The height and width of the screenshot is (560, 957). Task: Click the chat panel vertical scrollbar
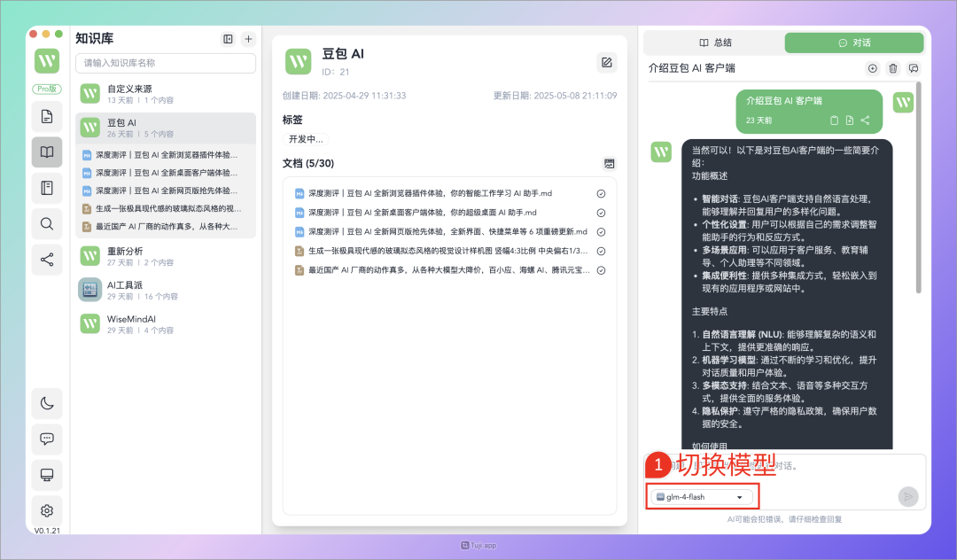tap(919, 187)
